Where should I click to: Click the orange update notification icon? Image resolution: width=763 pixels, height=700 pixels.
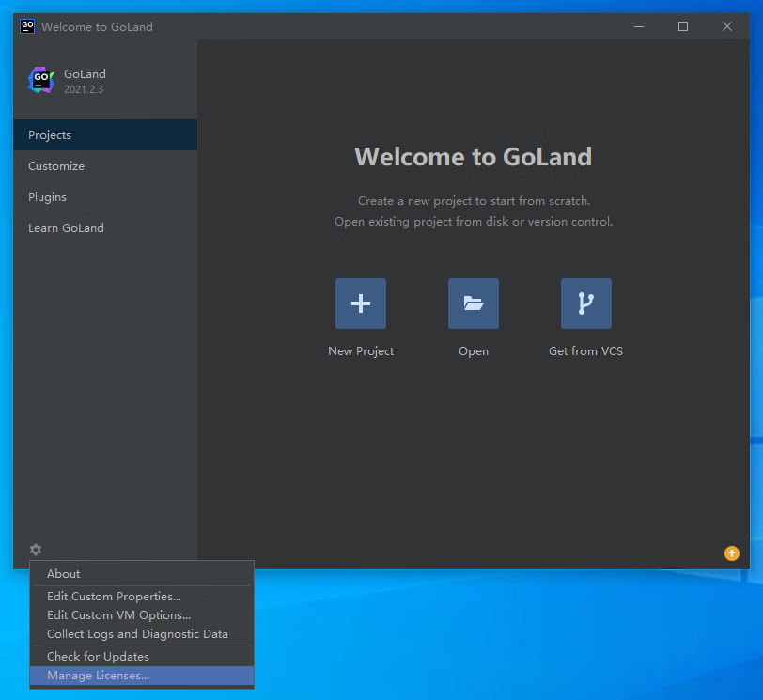click(x=732, y=553)
